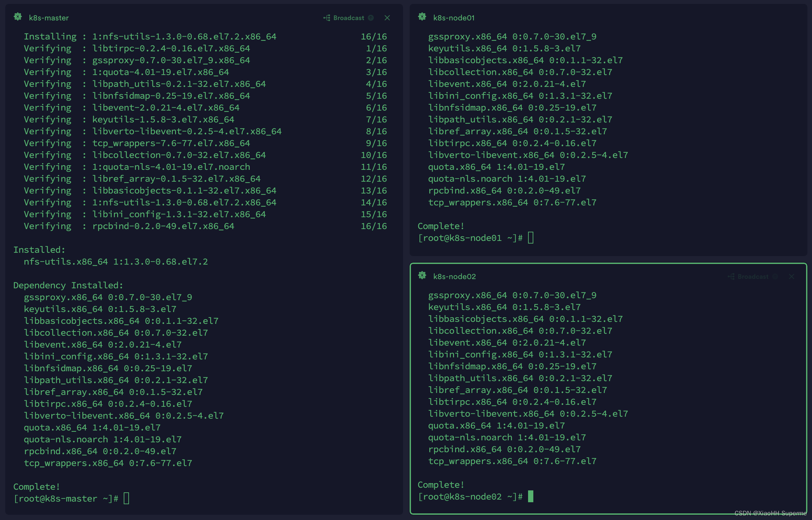Click 'Verifying : libnfsidmap-0.25-19.el7.x86_64' line
The height and width of the screenshot is (520, 812).
coord(205,95)
